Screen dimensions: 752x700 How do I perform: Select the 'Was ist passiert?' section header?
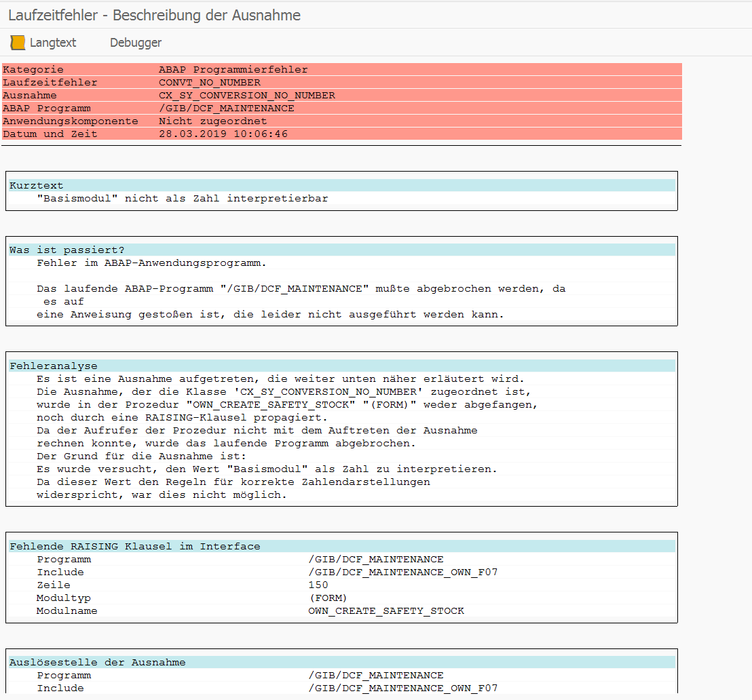(67, 250)
